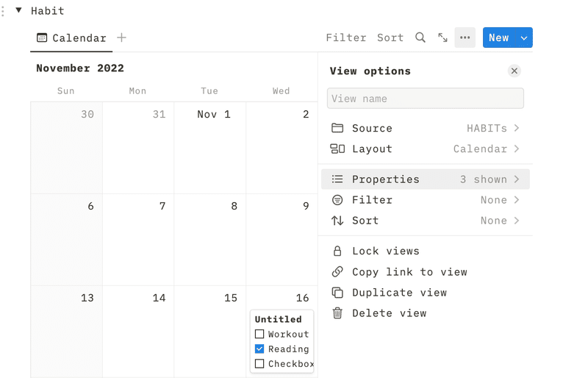Click the trash icon for Delete view
The width and height of the screenshot is (588, 378).
tap(337, 313)
